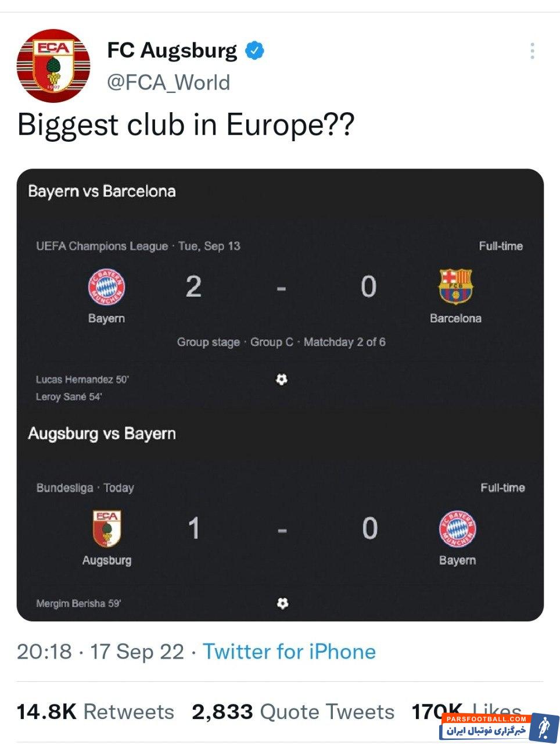
Task: Click the FC Augsburg display name
Action: [172, 51]
